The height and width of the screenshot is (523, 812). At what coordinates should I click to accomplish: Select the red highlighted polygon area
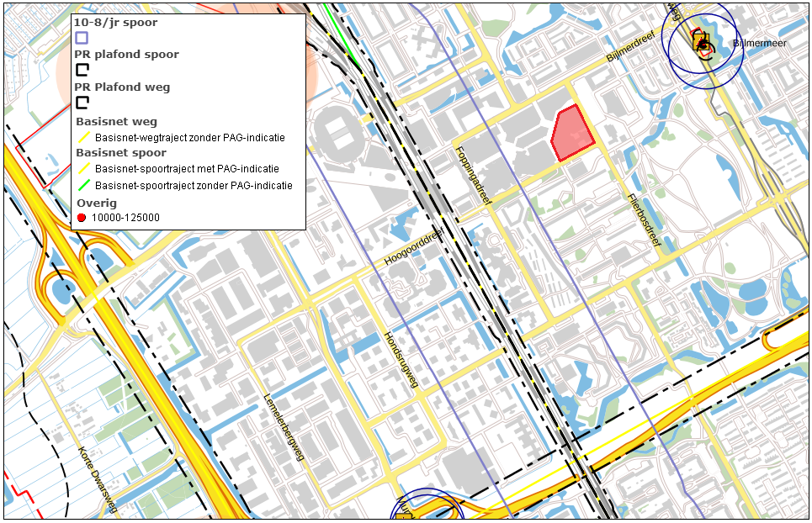point(572,133)
